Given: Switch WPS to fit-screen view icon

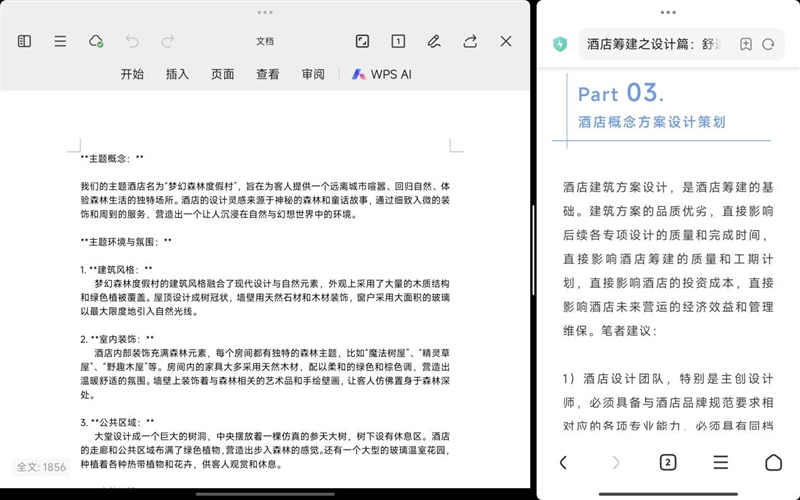Looking at the screenshot, I should tap(362, 41).
